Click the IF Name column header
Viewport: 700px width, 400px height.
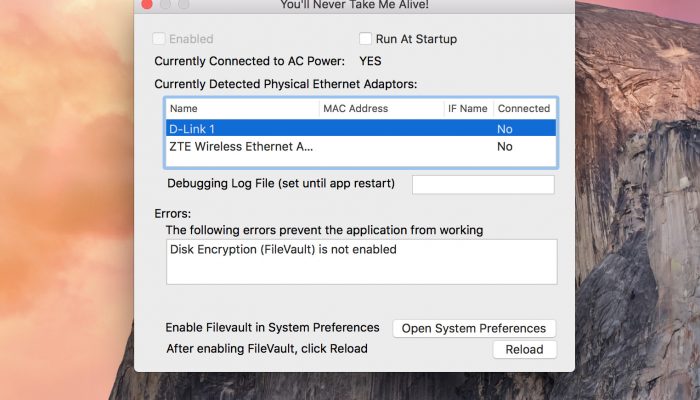tap(468, 108)
